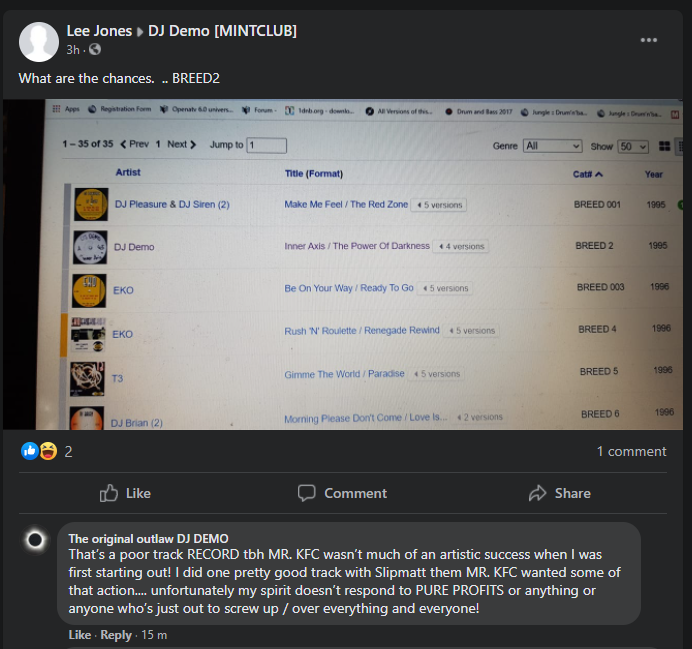
Task: Open Lee Jones profile picture
Action: tap(39, 42)
